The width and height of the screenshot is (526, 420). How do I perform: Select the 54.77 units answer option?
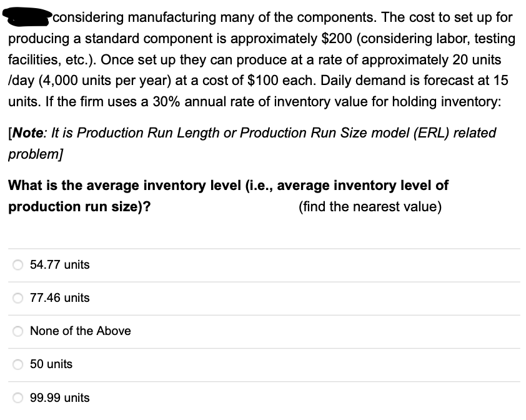tap(59, 264)
